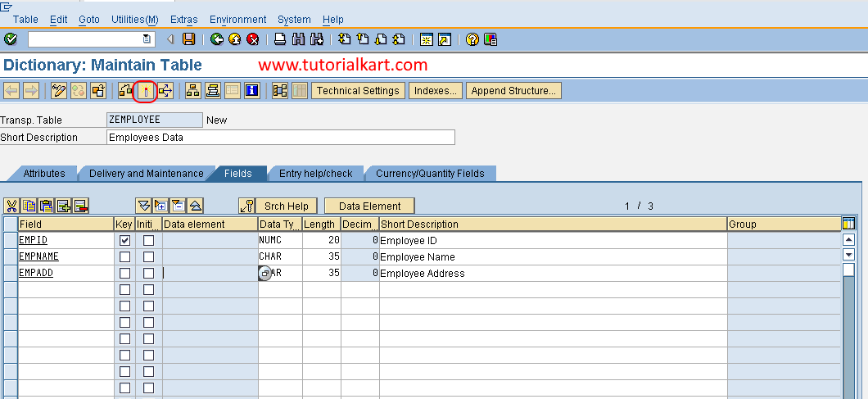Open table column configuration icon beside Group
Viewport: 868px width, 399px height.
tap(848, 224)
